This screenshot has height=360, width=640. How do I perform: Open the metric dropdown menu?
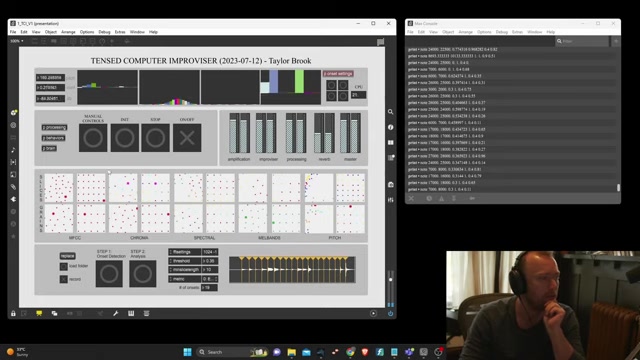pos(185,279)
